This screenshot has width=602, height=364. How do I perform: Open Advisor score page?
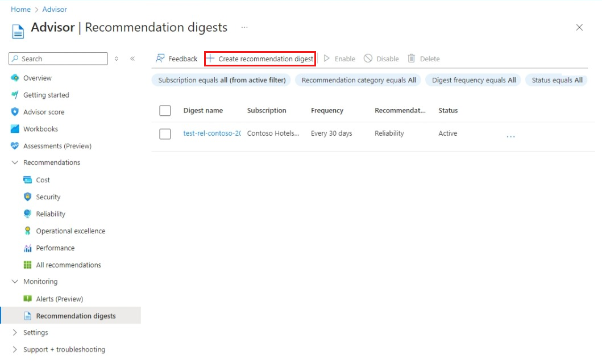(44, 112)
